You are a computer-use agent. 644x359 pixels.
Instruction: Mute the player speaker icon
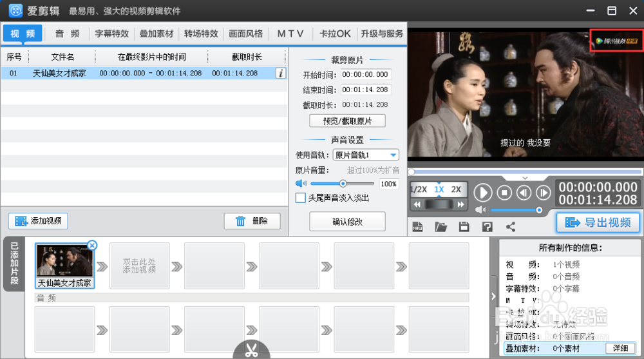(x=480, y=209)
